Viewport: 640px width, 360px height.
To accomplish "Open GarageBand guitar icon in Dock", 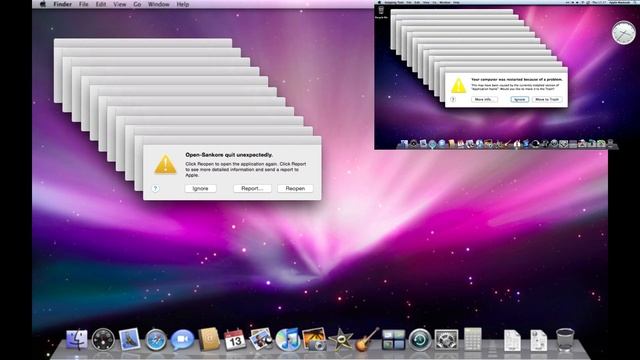I will pos(367,339).
